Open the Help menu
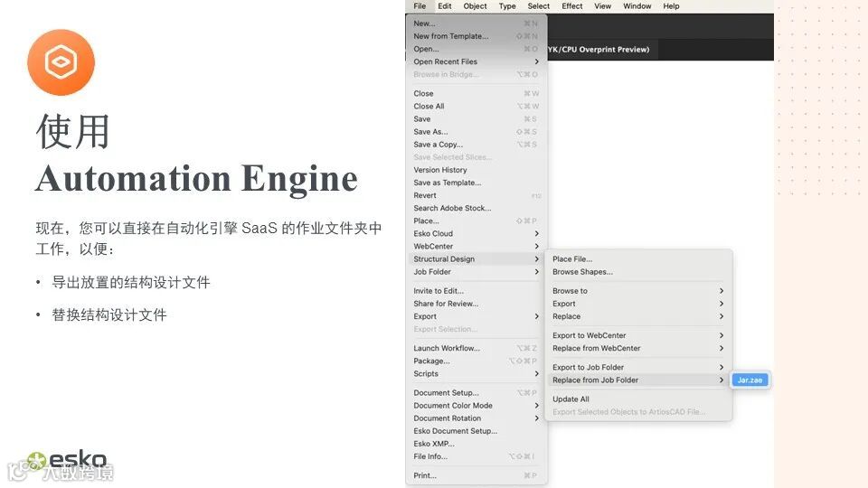The width and height of the screenshot is (868, 488). (671, 6)
